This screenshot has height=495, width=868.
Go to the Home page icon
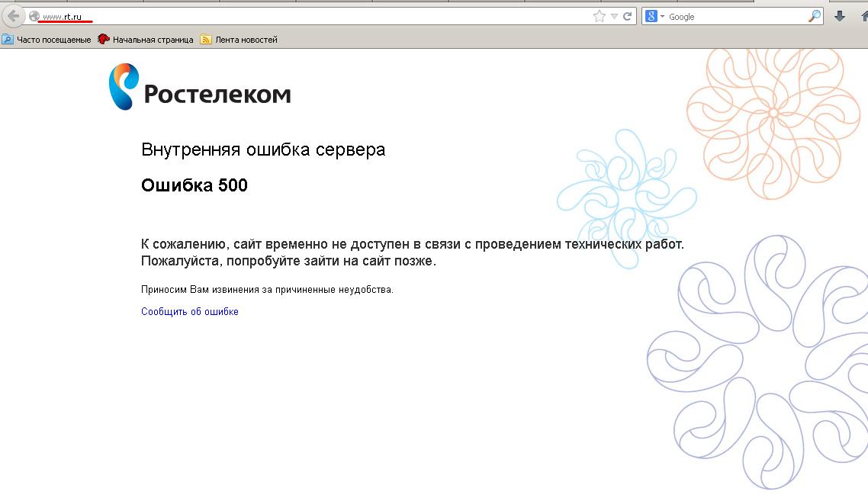[x=863, y=16]
